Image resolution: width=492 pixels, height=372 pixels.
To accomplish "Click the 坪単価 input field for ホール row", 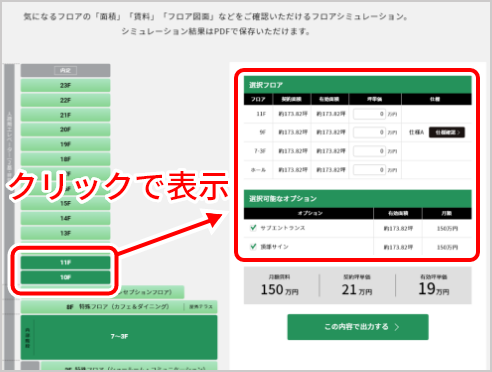I will point(369,170).
